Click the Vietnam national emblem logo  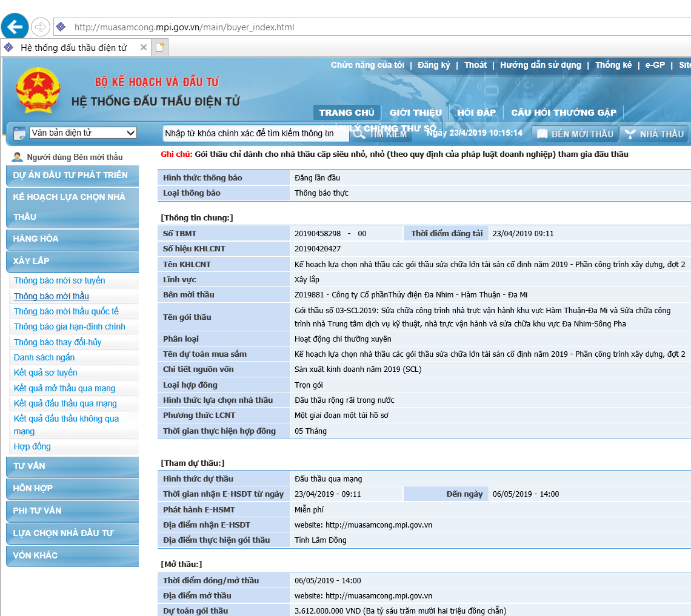(38, 90)
